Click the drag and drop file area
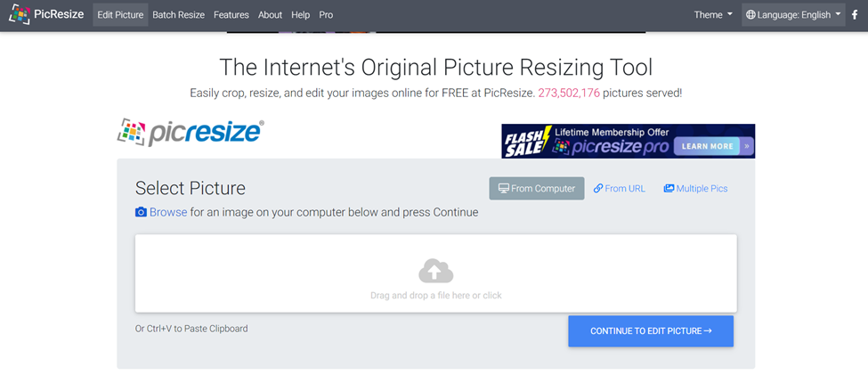Viewport: 868px width, 375px height. 435,273
